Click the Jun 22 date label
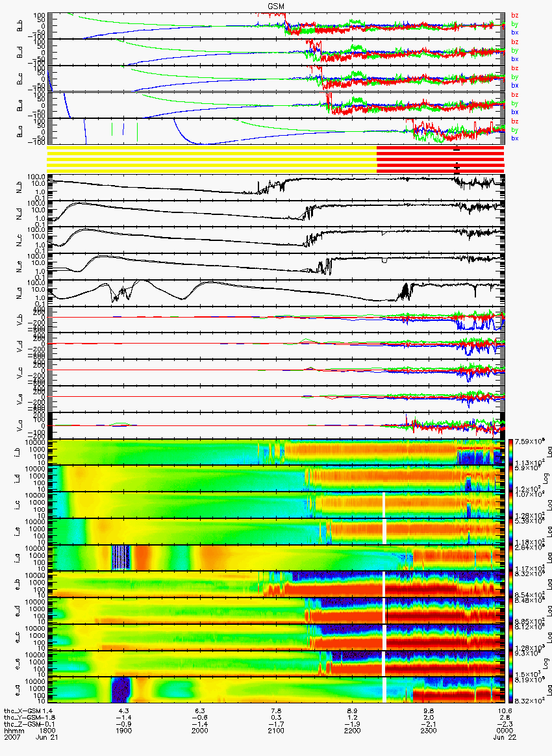 [505, 737]
